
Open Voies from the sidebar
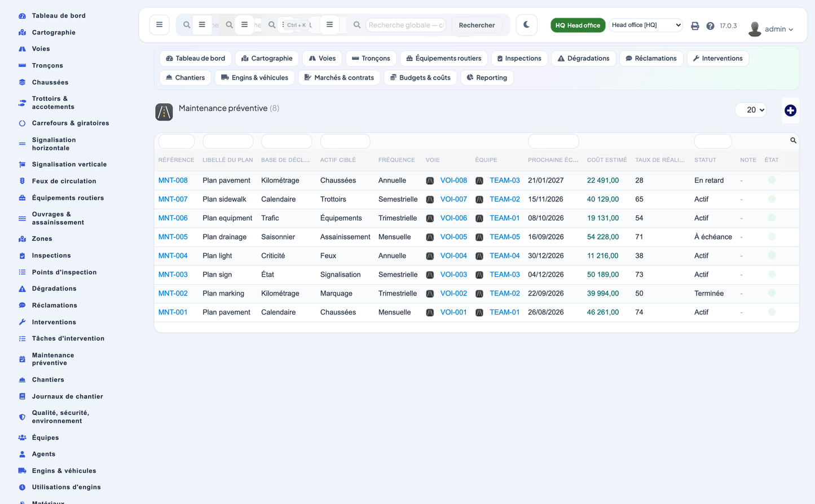coord(41,49)
